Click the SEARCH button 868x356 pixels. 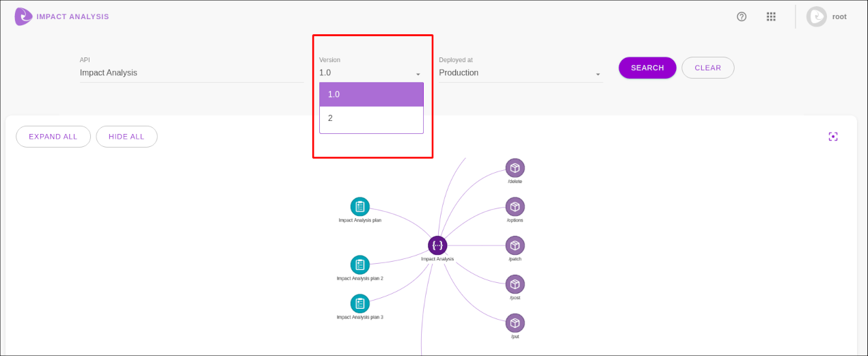647,68
